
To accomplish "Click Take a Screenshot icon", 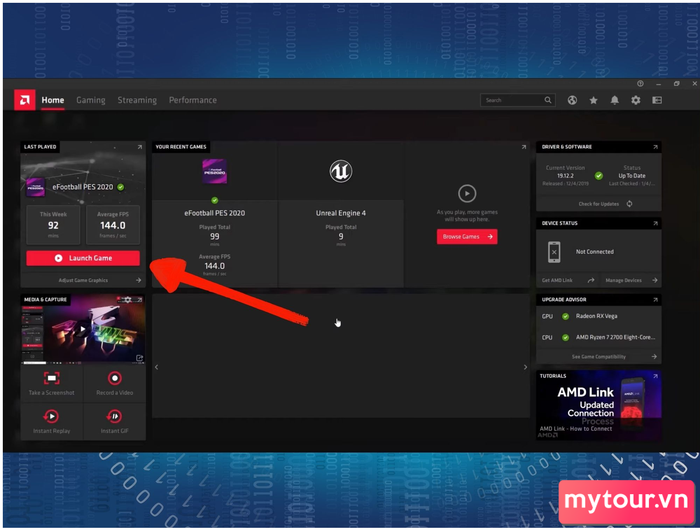I will tap(52, 378).
